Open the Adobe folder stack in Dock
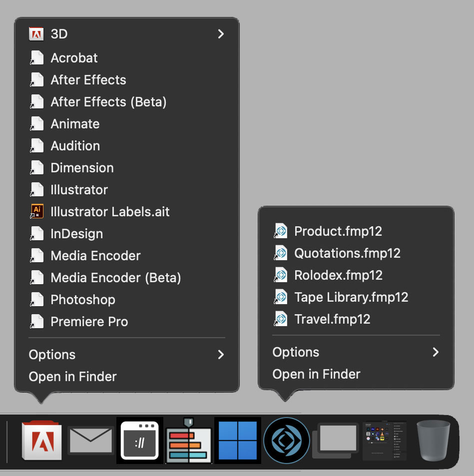 [x=41, y=441]
